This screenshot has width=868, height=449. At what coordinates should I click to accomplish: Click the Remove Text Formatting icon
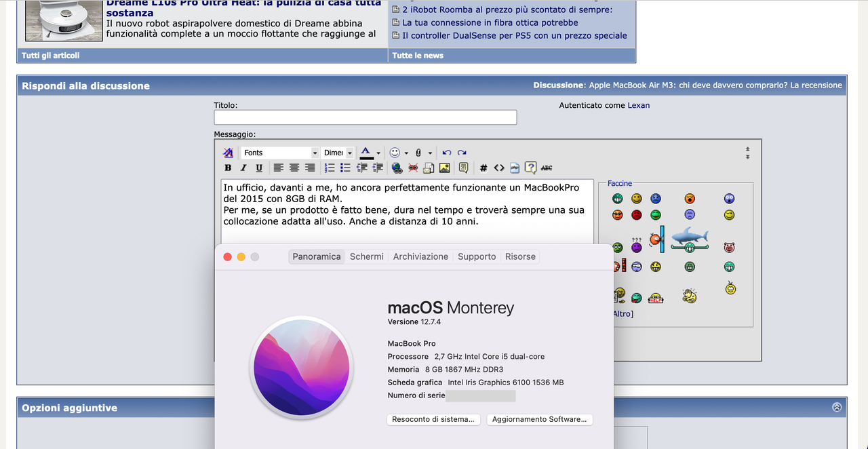[228, 153]
